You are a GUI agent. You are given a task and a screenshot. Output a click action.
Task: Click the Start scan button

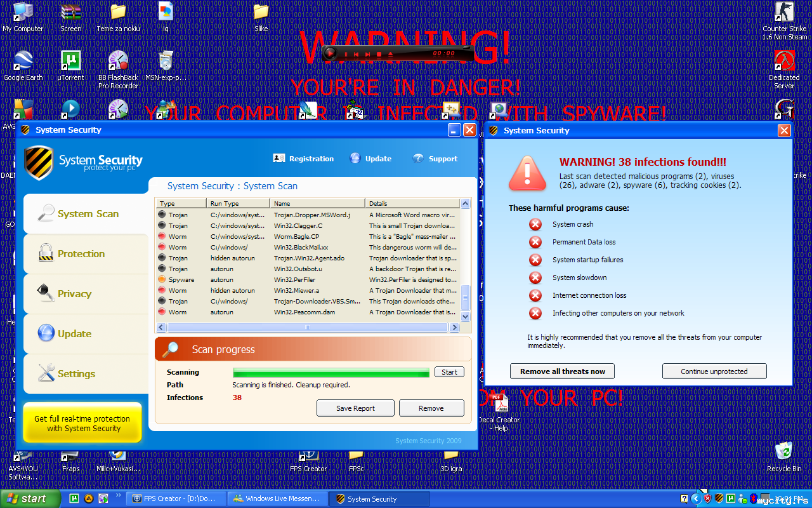(449, 372)
